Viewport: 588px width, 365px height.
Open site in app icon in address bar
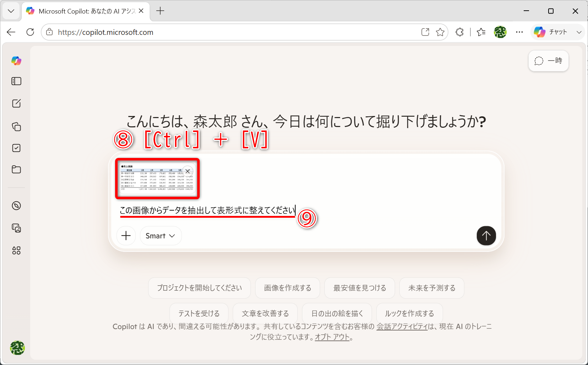point(425,32)
